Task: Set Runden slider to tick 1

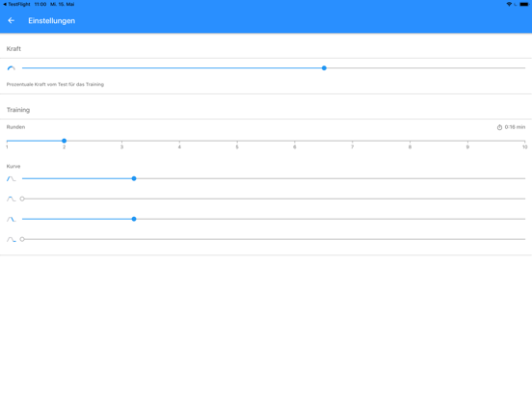Action: (7, 141)
